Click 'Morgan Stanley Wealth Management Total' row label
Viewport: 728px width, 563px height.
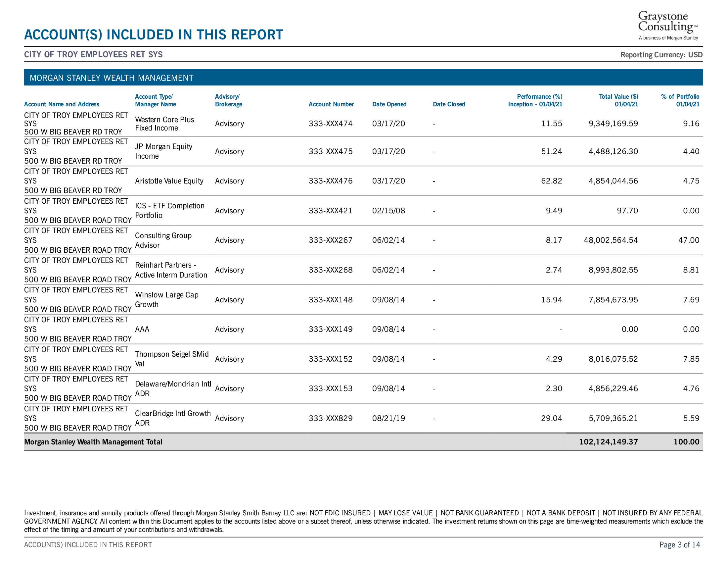coord(93,441)
